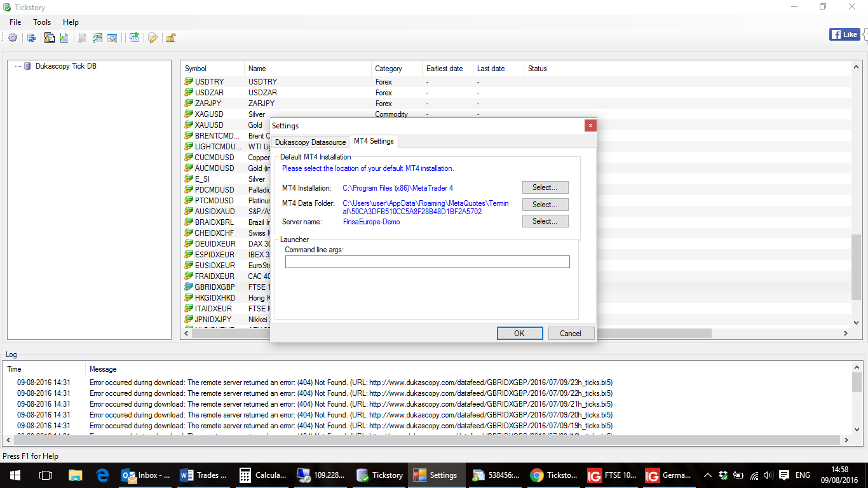
Task: Show hidden system tray icons chevron
Action: (707, 475)
